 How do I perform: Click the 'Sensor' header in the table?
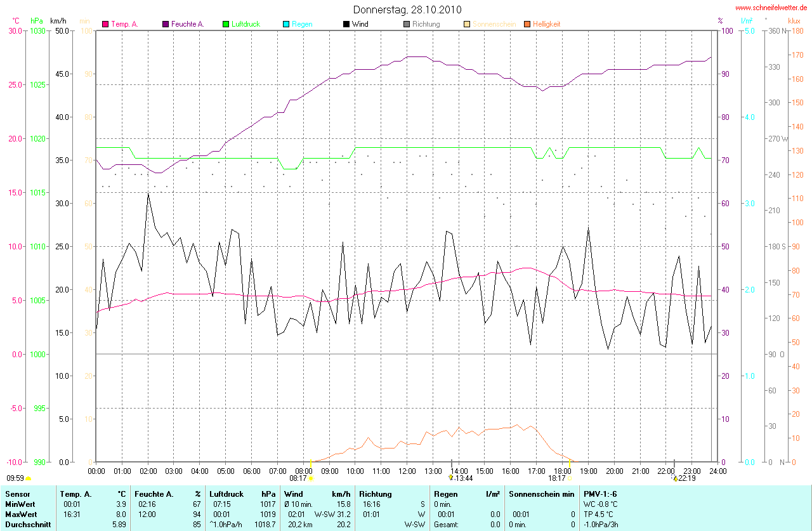point(17,494)
